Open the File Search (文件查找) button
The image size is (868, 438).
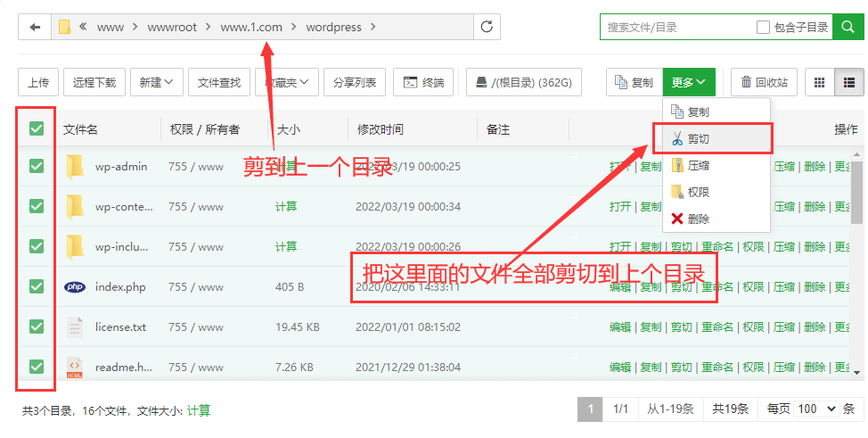(219, 83)
